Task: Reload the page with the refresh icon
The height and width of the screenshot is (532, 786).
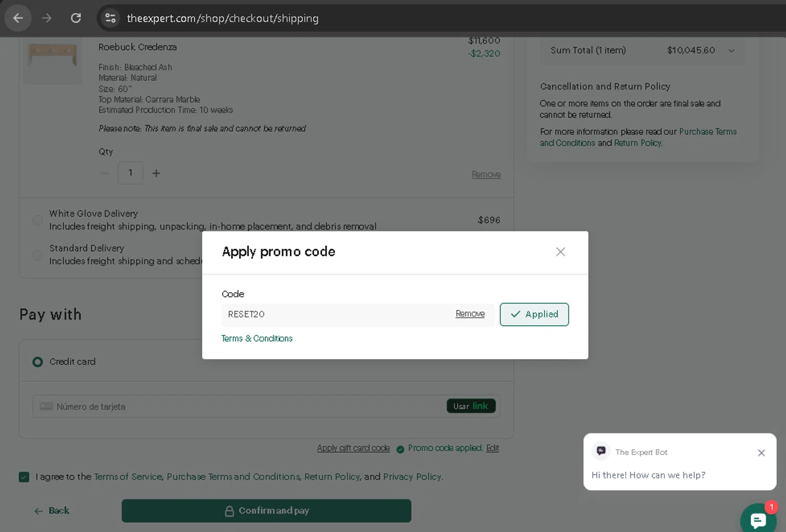Action: pyautogui.click(x=76, y=18)
